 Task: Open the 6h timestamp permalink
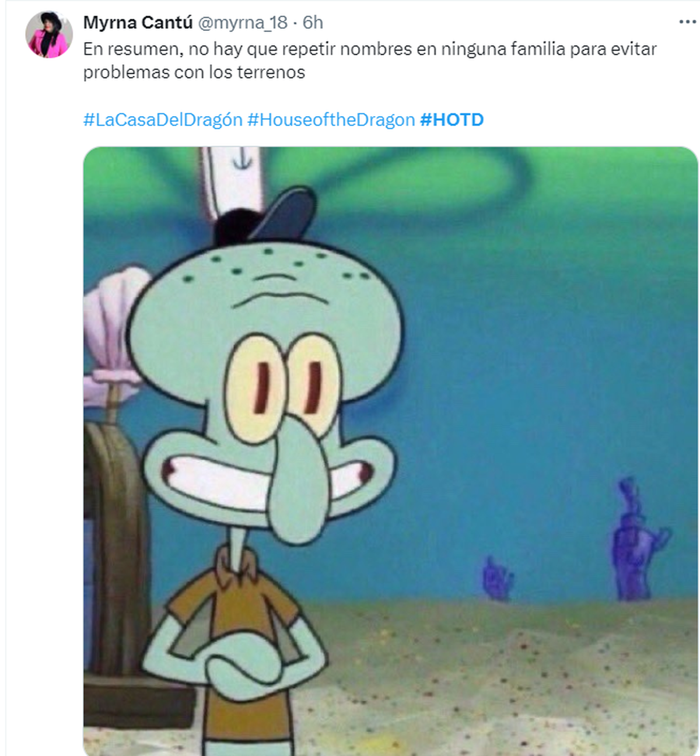313,22
